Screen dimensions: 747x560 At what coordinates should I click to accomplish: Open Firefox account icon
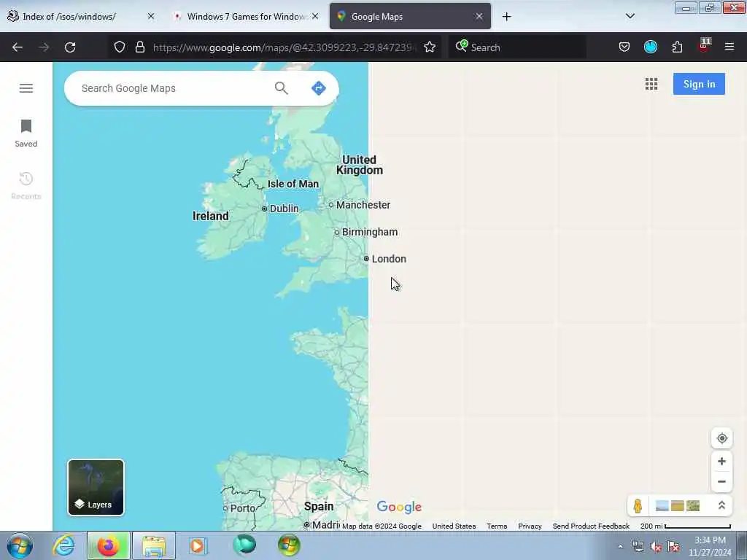[x=651, y=47]
